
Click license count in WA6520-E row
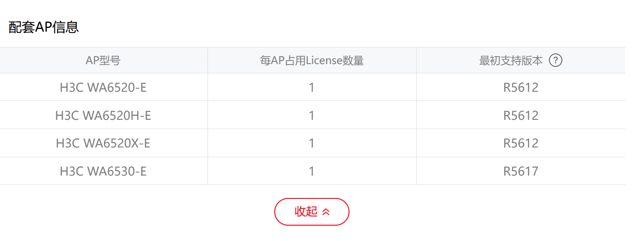click(312, 87)
